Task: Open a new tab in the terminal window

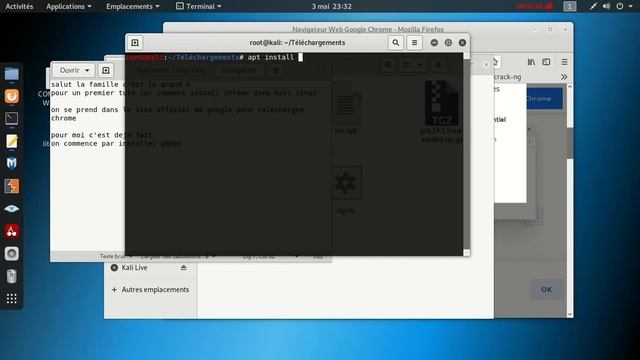Action: pos(135,42)
